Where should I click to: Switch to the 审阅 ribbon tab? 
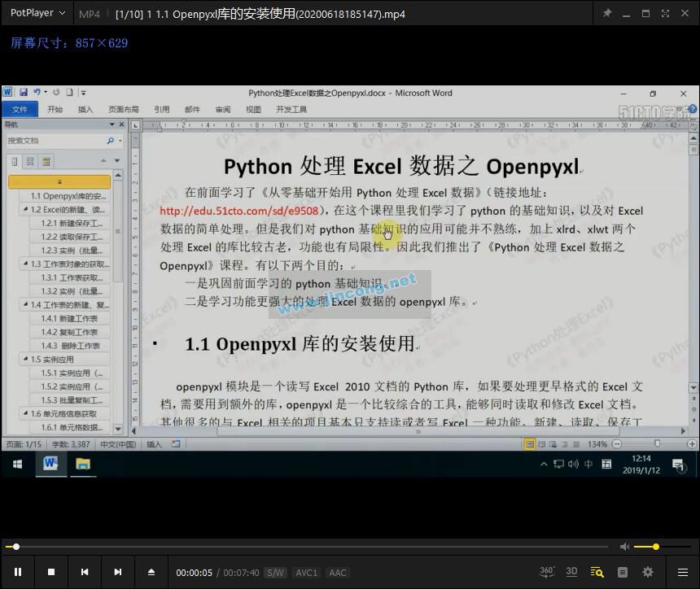pyautogui.click(x=223, y=109)
